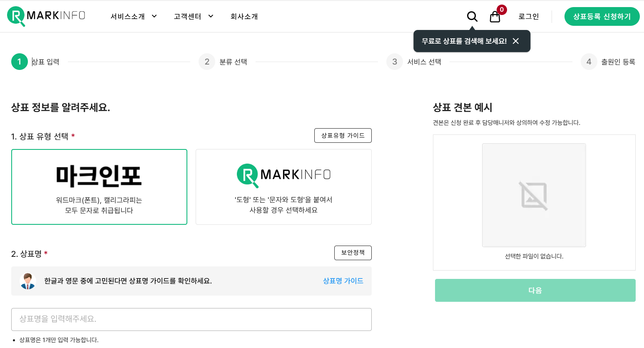Select step 4 출원인 등록 circle
The width and height of the screenshot is (644, 348).
[x=589, y=62]
